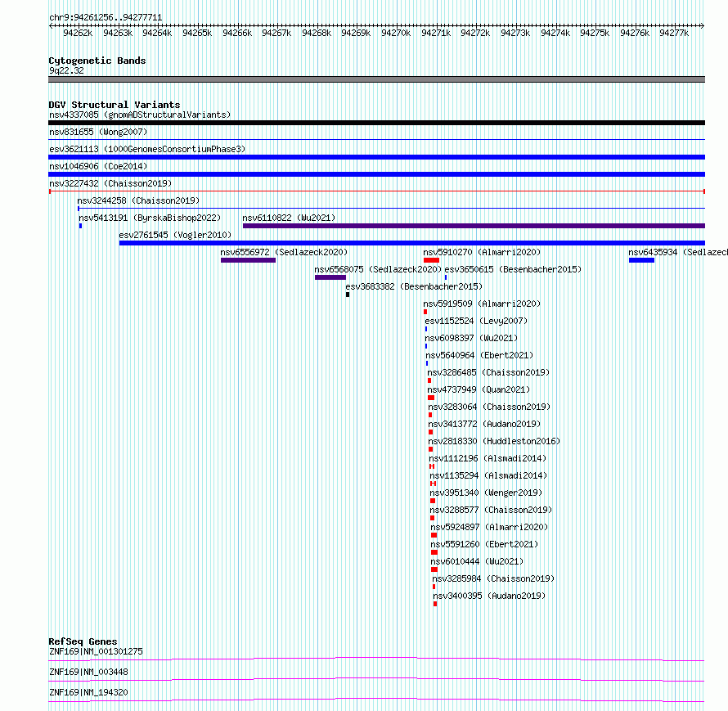Click the nsv3227432 (Chaisson2019) label
This screenshot has height=711, width=728.
[110, 183]
